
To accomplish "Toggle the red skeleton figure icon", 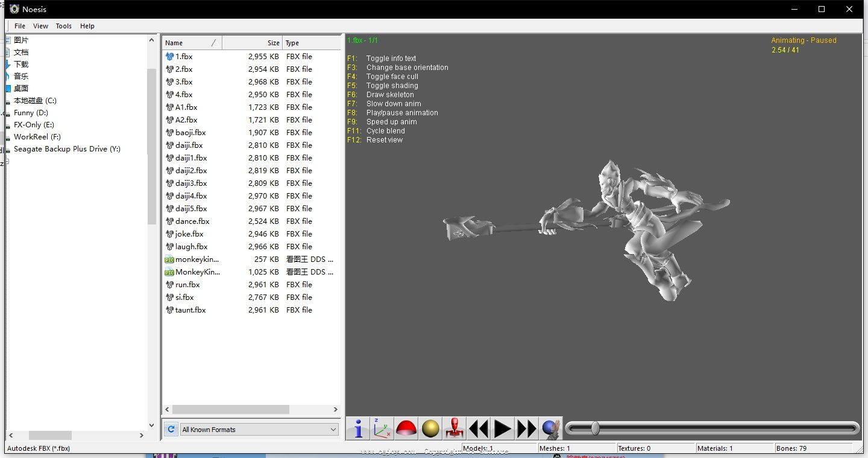I will point(454,428).
